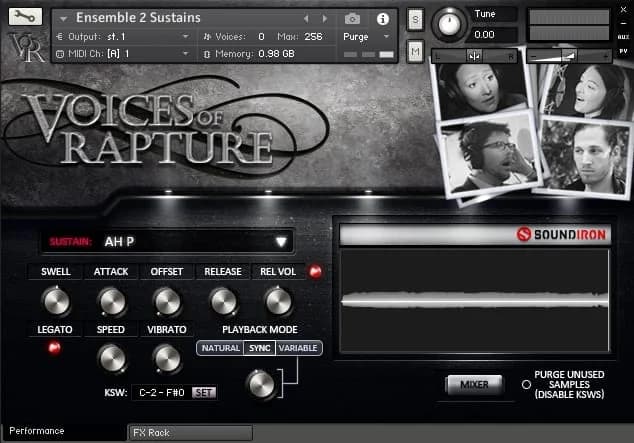
Task: Open the MIDI Ch dropdown
Action: click(123, 54)
